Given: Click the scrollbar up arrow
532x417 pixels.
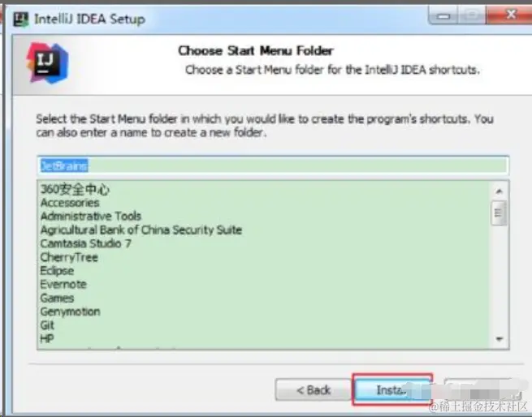Looking at the screenshot, I should (x=499, y=191).
